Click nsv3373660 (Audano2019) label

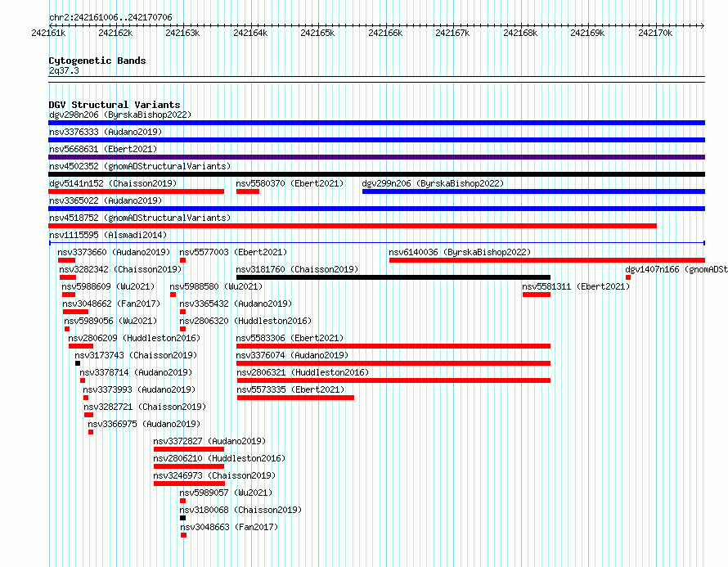[x=114, y=252]
